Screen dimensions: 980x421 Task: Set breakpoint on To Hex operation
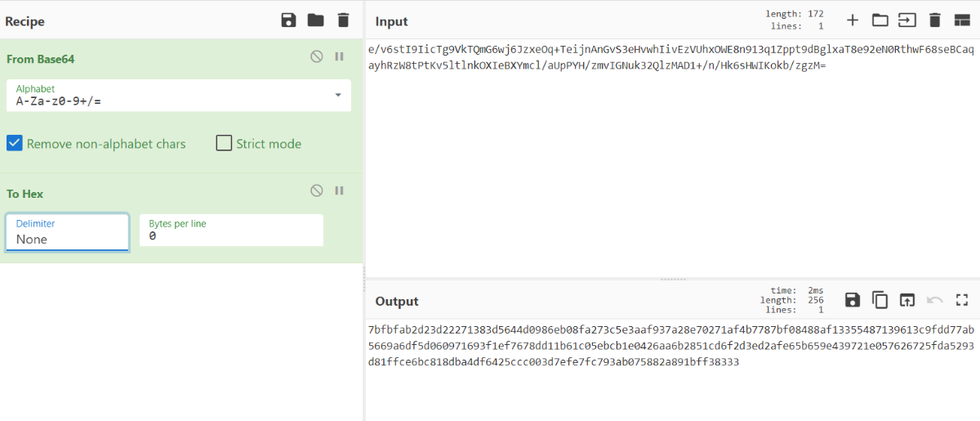(339, 190)
